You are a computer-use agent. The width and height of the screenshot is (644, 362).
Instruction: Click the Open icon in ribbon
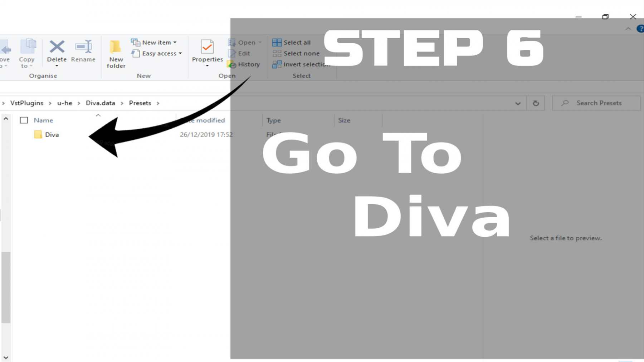pyautogui.click(x=232, y=42)
